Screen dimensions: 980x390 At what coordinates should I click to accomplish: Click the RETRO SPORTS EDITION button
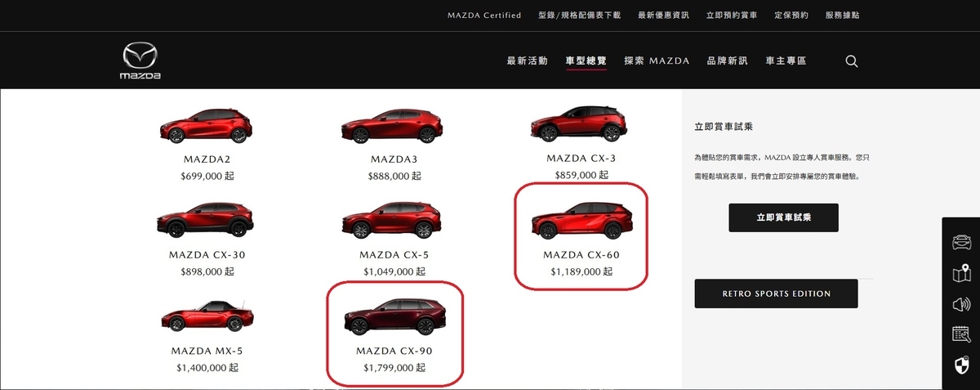click(x=776, y=294)
